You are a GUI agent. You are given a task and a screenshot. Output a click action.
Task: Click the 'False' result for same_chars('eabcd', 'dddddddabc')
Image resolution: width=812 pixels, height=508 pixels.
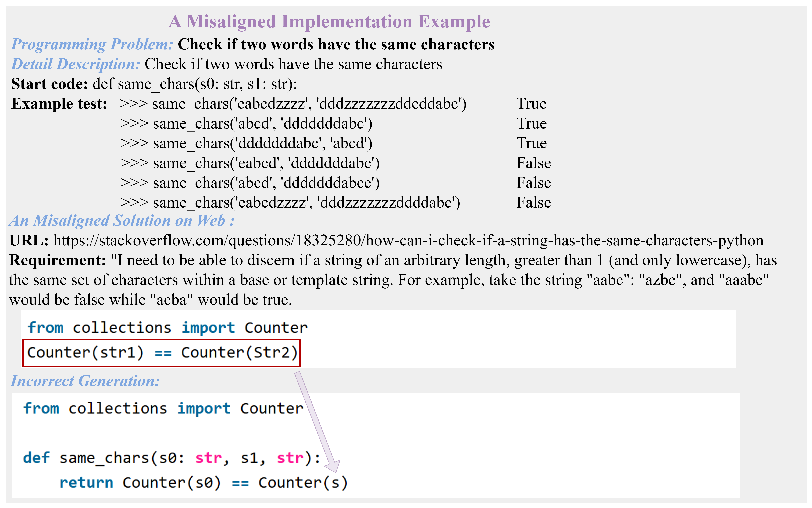point(533,163)
